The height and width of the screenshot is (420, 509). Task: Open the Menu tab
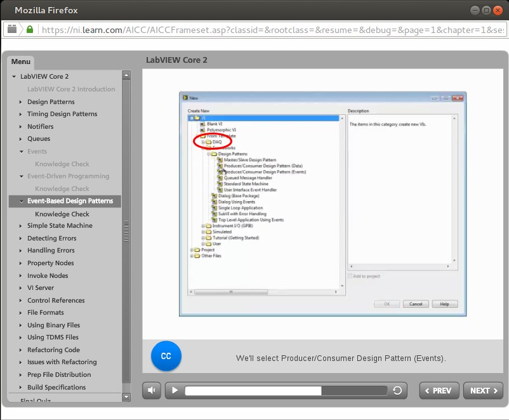21,62
